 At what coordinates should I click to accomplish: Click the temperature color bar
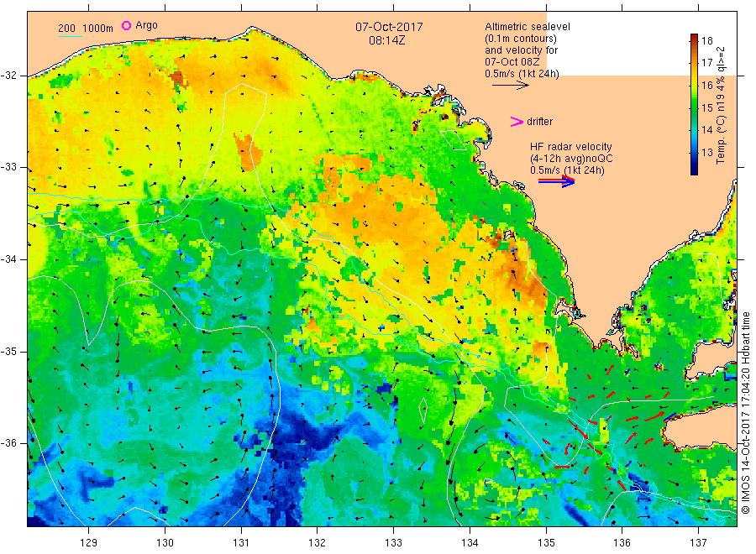point(695,104)
